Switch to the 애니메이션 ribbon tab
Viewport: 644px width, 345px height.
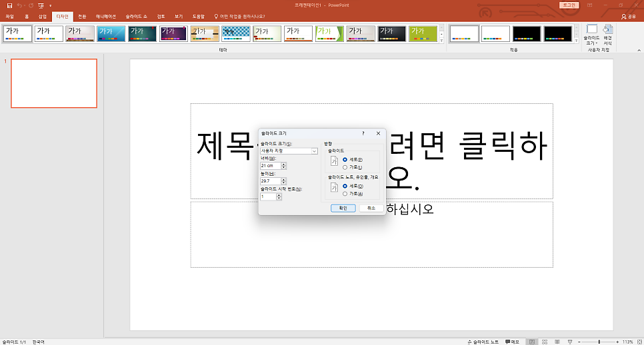pos(106,17)
